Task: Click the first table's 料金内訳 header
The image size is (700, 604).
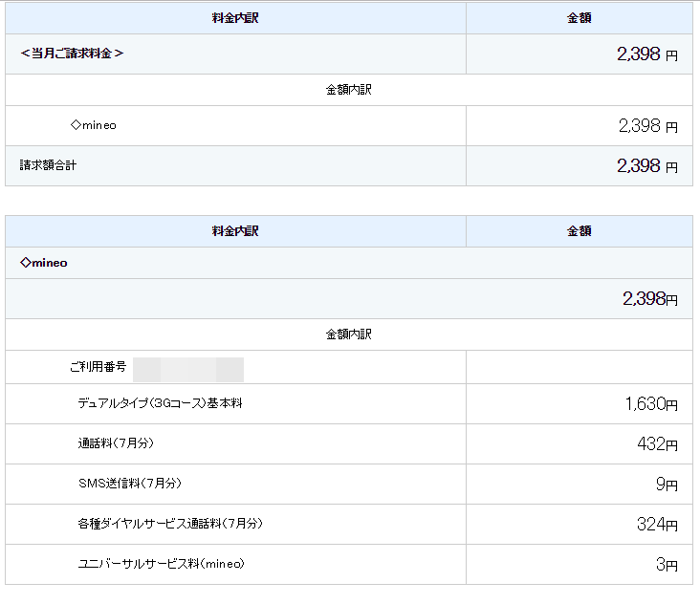Action: tap(235, 18)
